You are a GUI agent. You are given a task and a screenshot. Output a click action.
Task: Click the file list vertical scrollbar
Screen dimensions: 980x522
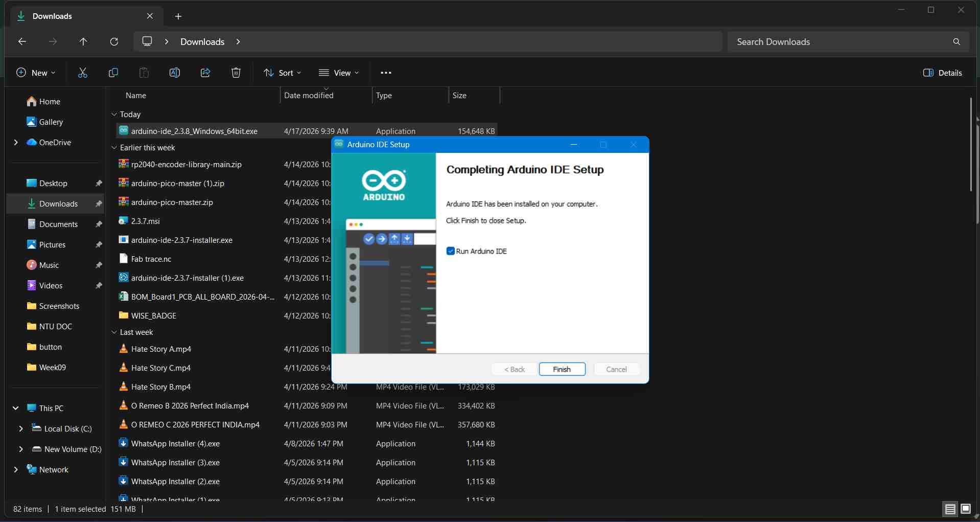pyautogui.click(x=971, y=145)
